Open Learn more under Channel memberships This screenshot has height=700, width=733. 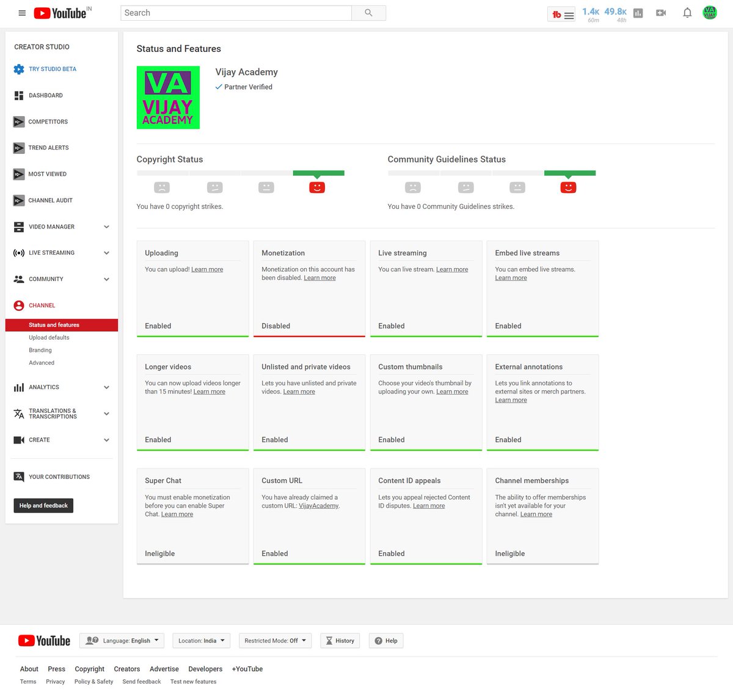(536, 514)
